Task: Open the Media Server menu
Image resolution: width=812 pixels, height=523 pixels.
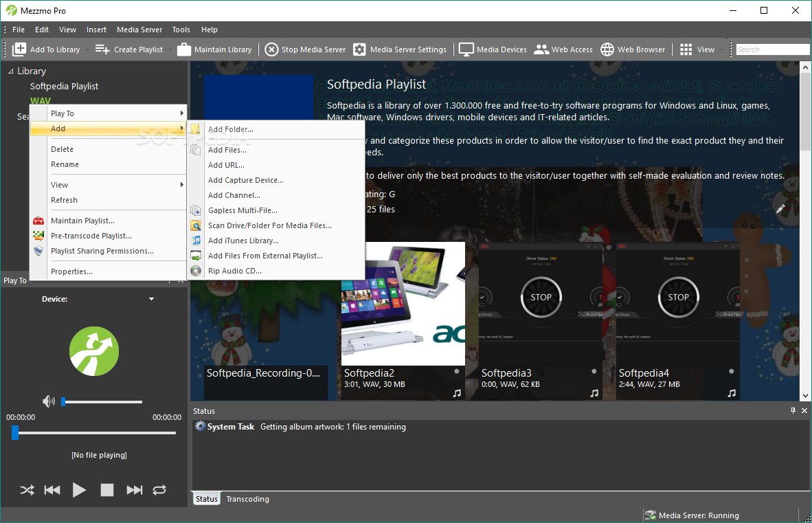Action: pos(139,30)
